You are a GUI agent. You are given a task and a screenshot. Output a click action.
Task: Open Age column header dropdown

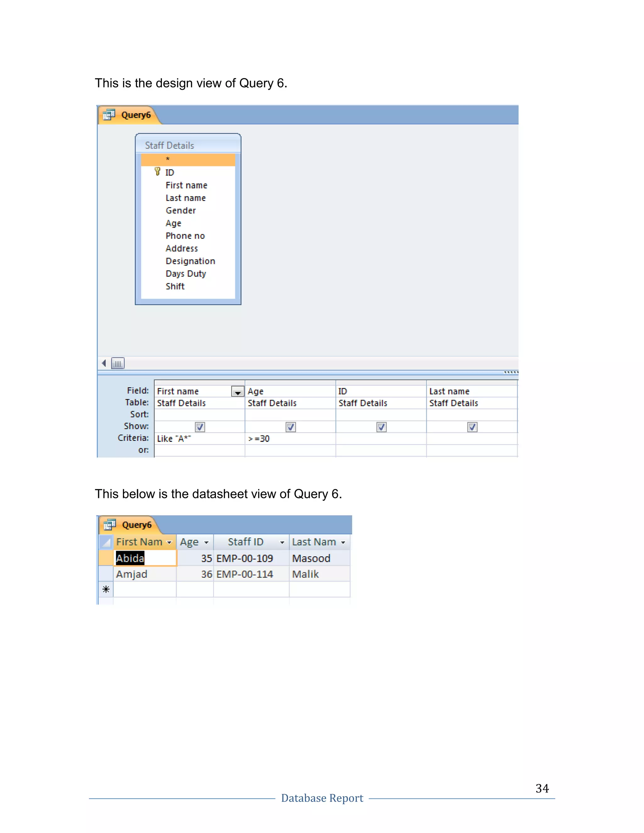pos(206,542)
